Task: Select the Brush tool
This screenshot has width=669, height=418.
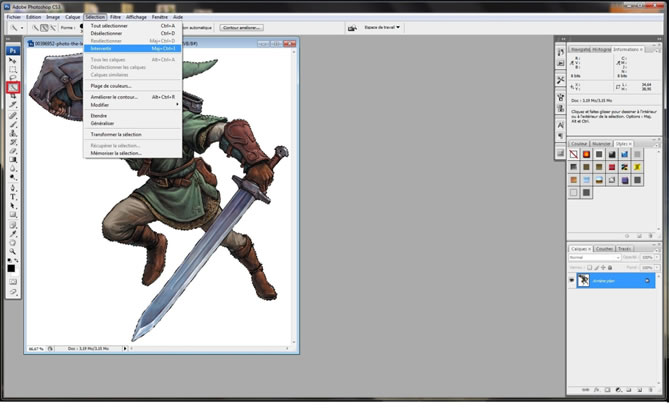Action: point(13,125)
